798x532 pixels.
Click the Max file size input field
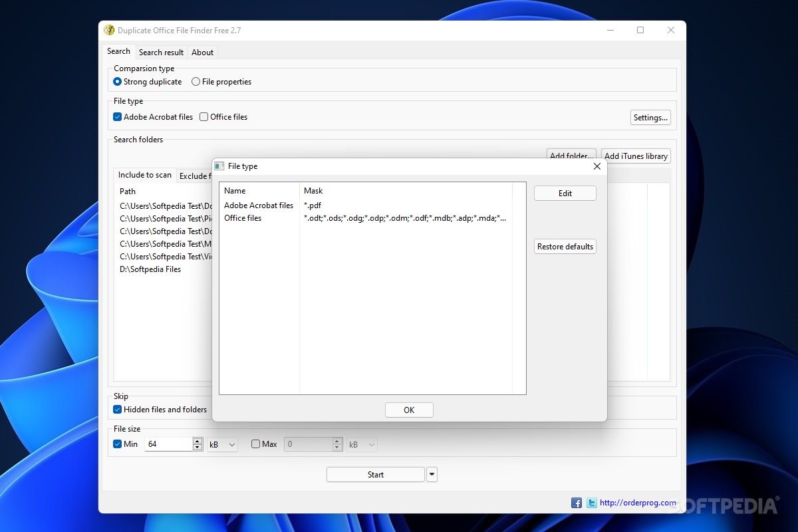coord(309,444)
